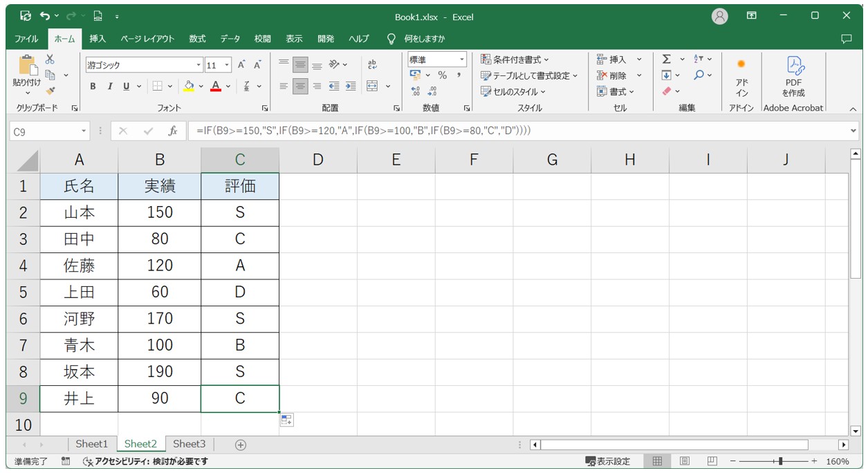Toggle align left button
Screen dimensions: 868x473
tap(284, 86)
